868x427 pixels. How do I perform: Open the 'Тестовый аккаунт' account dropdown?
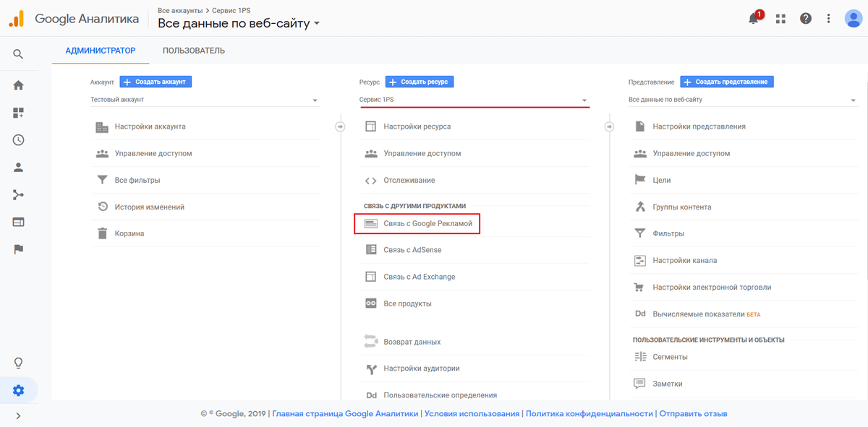point(205,100)
